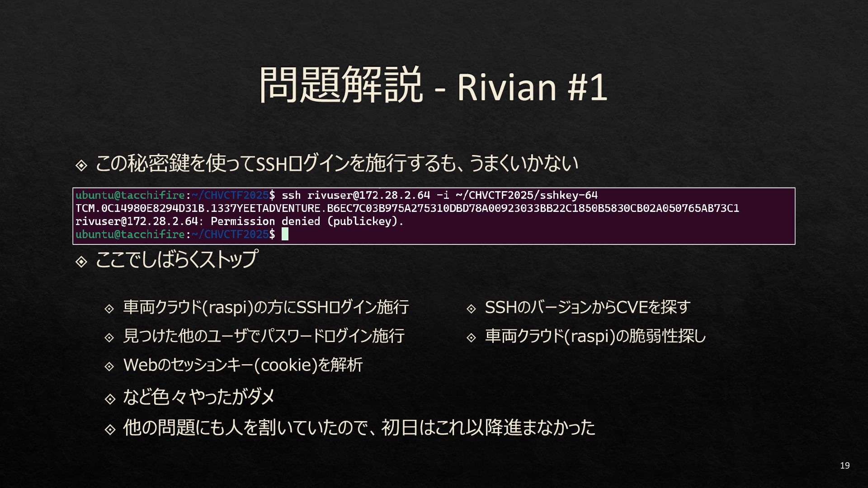
Task: Click the diamond bullet beside 'SSHのバージョンからCVEを探す'
Action: pyautogui.click(x=471, y=309)
